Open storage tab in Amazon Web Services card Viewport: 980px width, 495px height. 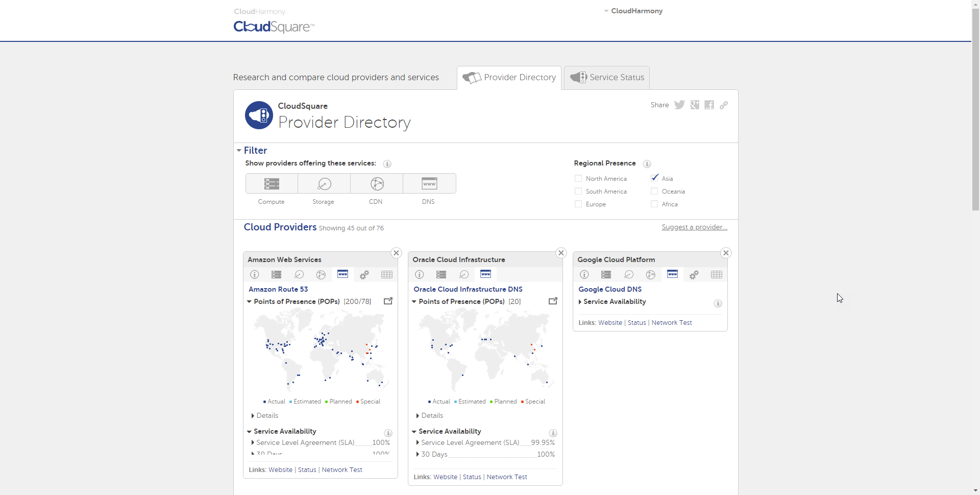click(299, 274)
